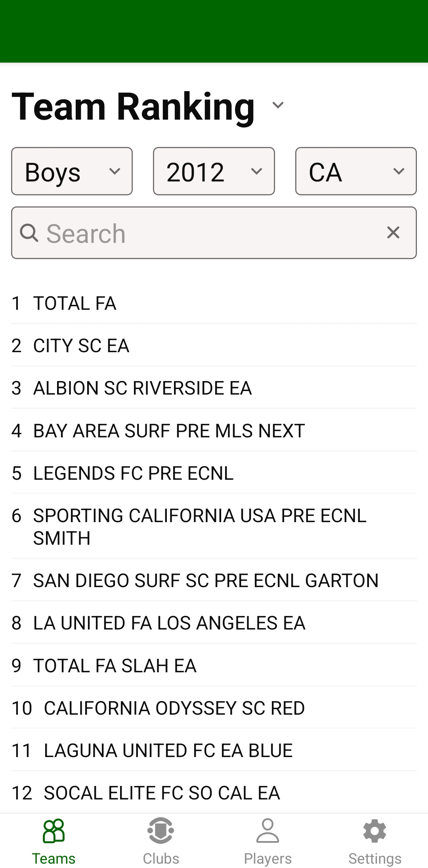Open CALIFORNIA ODYSSEY SC RED team
Viewport: 428px width, 868px height.
[174, 708]
